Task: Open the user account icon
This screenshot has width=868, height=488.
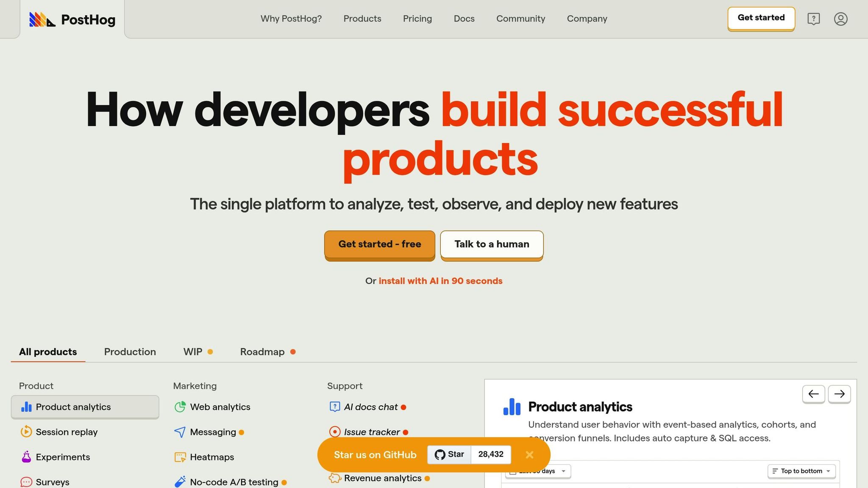Action: click(x=840, y=19)
